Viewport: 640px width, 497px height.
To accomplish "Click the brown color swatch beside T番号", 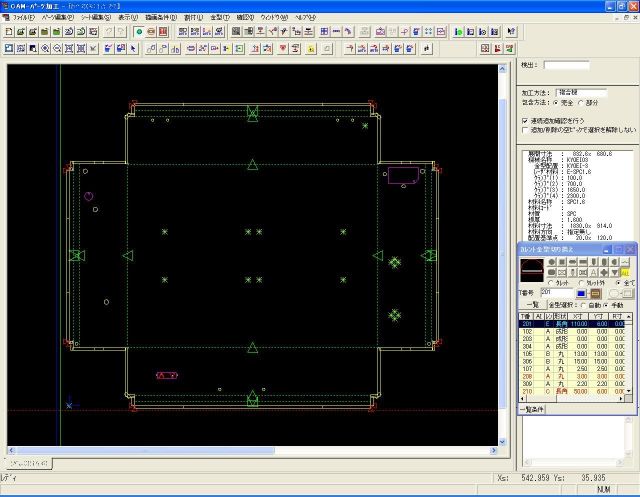I will [596, 293].
